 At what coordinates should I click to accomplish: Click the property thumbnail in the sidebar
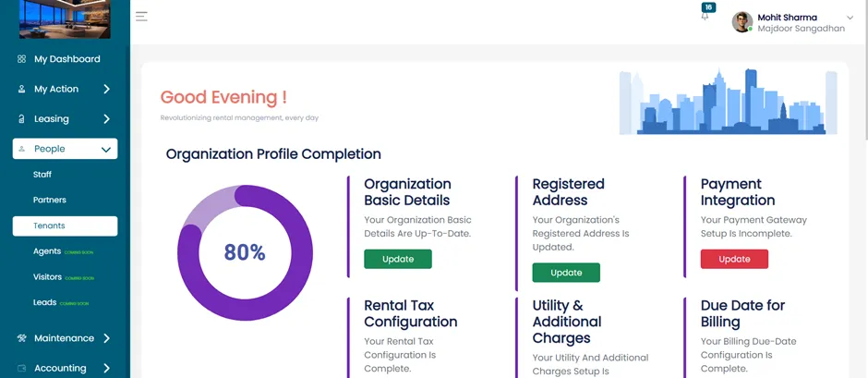65,19
